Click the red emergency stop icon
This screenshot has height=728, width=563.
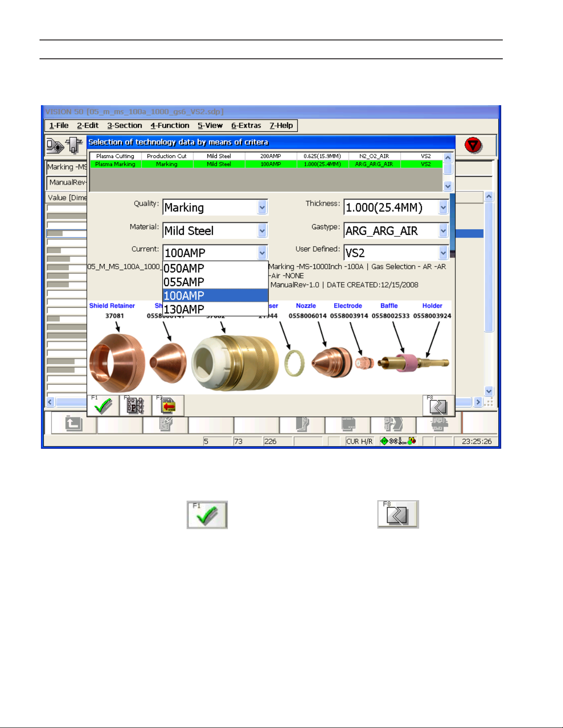click(473, 146)
